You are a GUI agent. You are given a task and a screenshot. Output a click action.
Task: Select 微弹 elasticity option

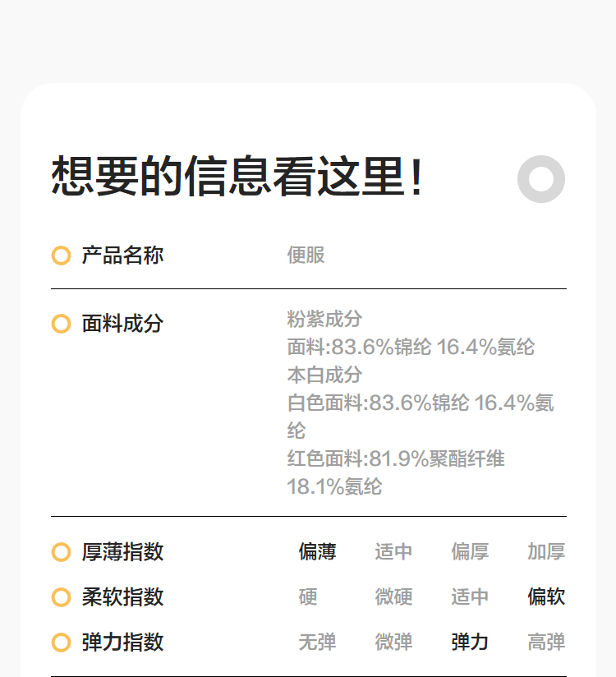[393, 642]
